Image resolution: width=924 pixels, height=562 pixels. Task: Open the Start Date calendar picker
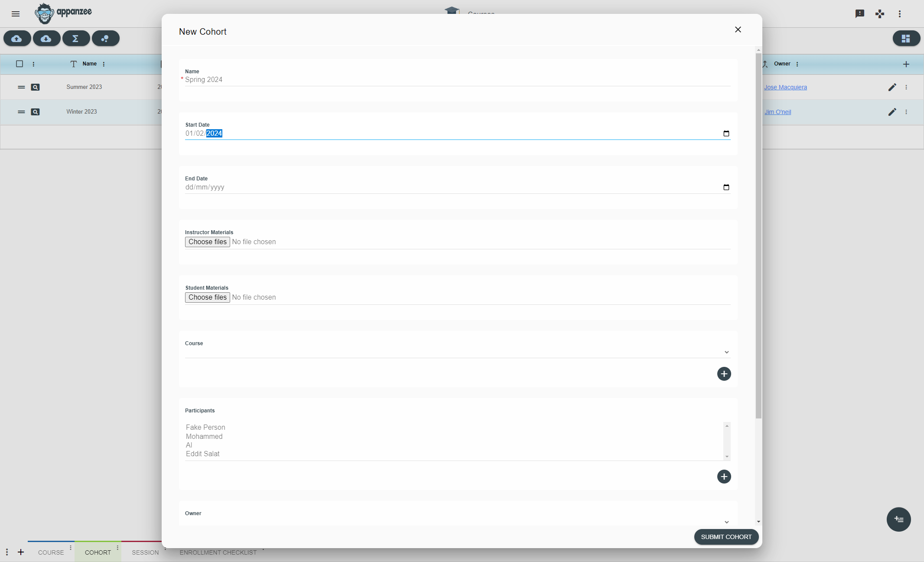point(726,134)
